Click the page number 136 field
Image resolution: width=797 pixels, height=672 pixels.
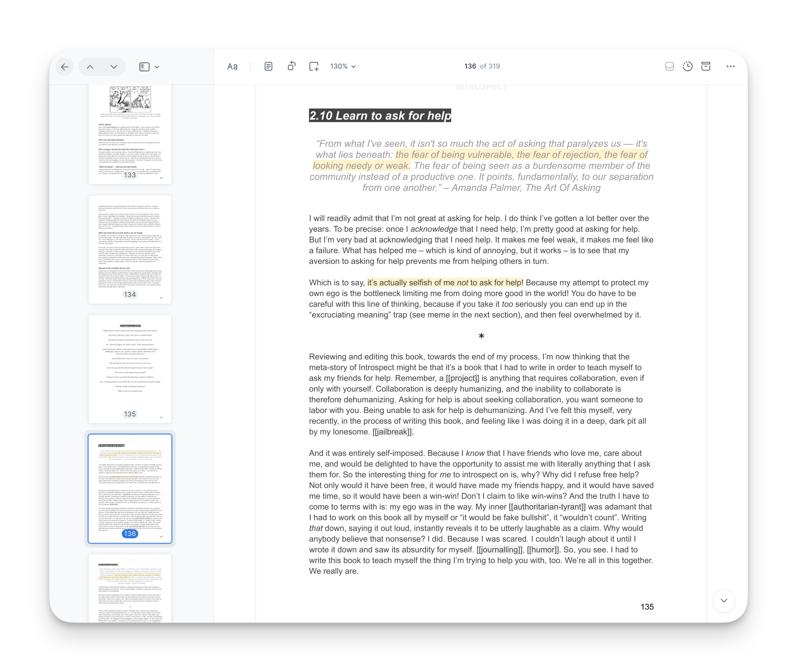(x=470, y=66)
